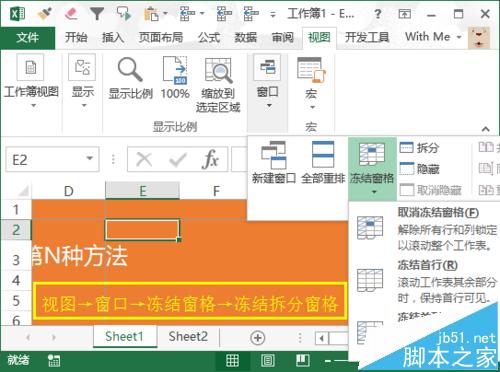Open the Name Box dropdown arrow

(x=89, y=159)
